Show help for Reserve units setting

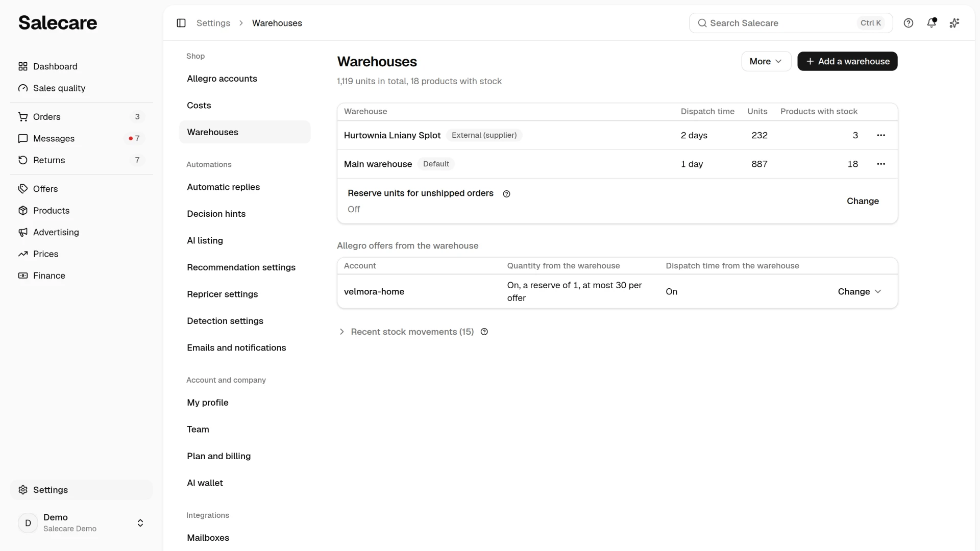(x=506, y=194)
